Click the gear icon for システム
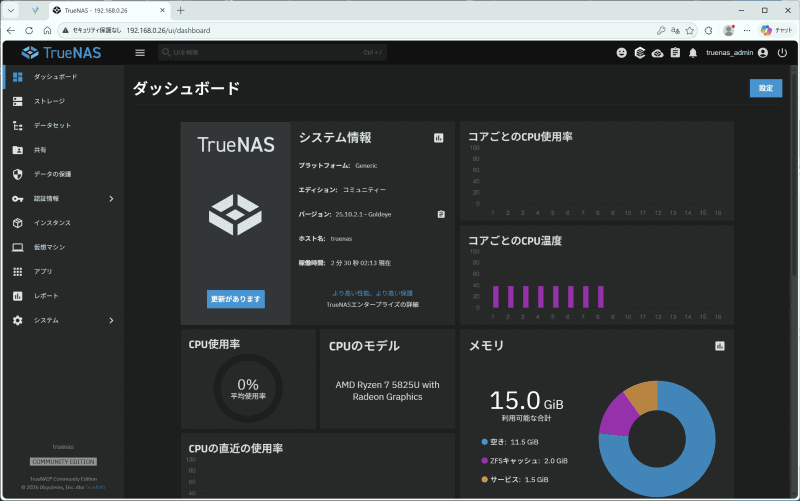Image resolution: width=800 pixels, height=501 pixels. click(x=18, y=320)
